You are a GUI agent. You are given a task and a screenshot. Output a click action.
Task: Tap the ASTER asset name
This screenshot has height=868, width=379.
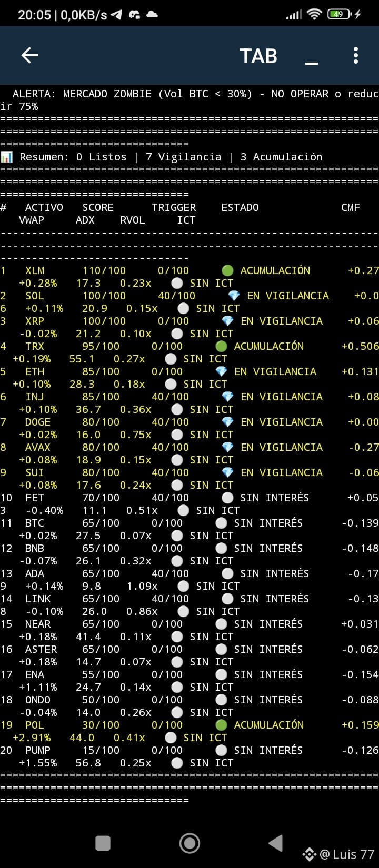(41, 650)
